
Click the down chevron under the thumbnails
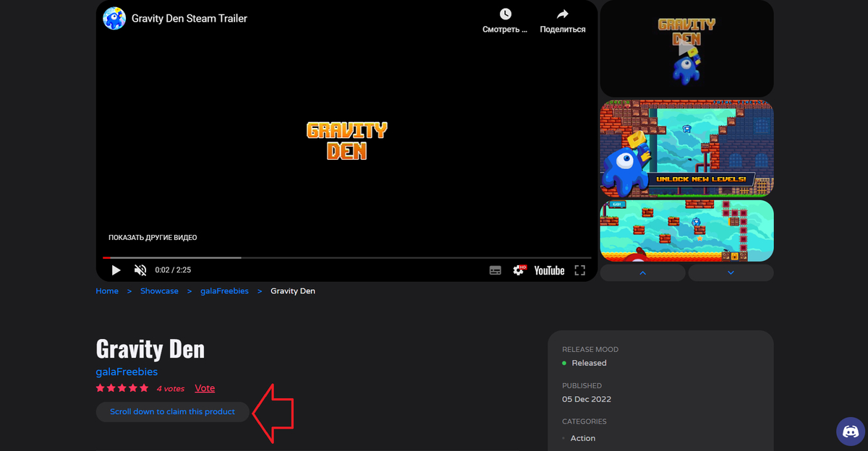tap(731, 272)
